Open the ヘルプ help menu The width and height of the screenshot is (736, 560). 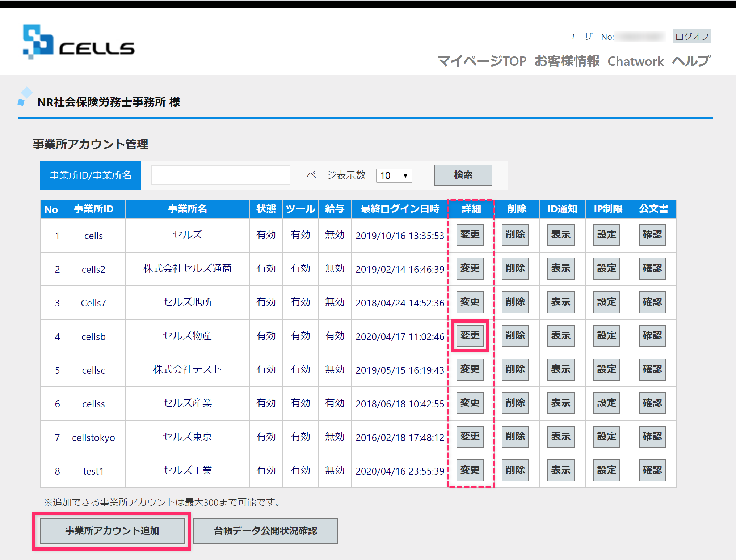pyautogui.click(x=691, y=61)
